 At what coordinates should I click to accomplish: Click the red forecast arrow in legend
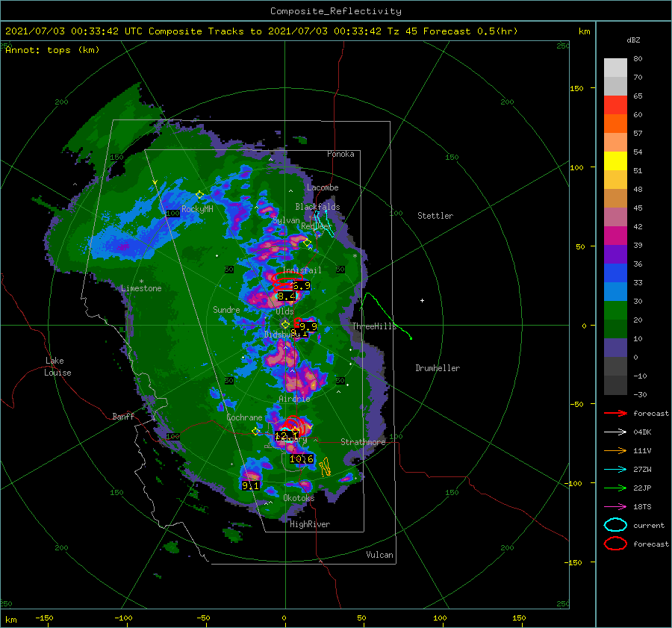[615, 413]
